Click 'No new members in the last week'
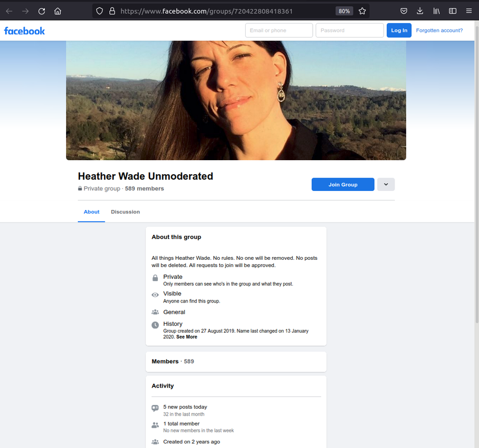 tap(198, 431)
